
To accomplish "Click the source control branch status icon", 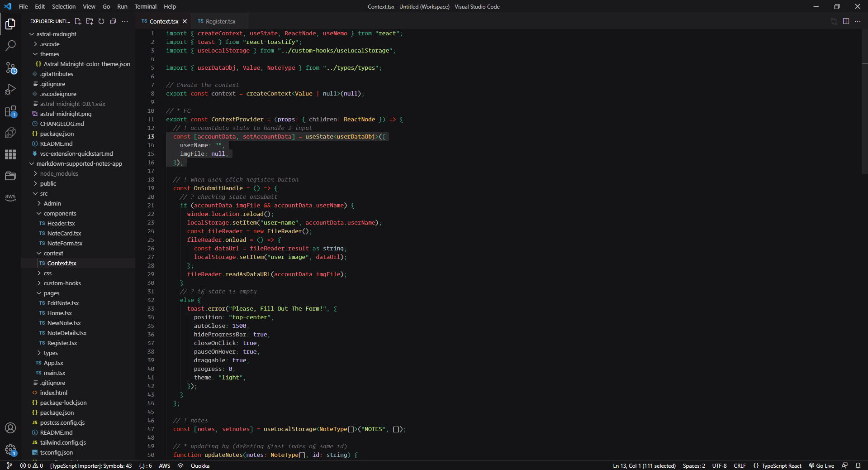I will click(x=9, y=465).
